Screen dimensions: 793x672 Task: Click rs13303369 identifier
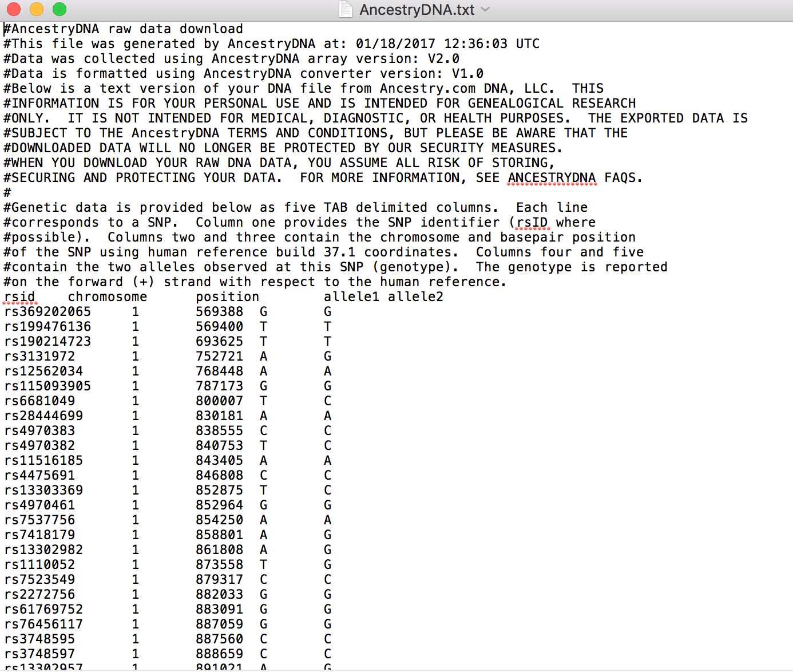pos(43,490)
